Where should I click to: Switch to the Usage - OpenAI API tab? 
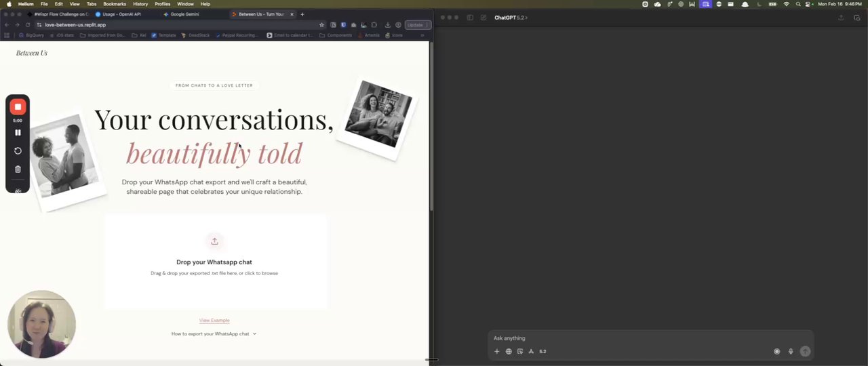[x=122, y=14]
